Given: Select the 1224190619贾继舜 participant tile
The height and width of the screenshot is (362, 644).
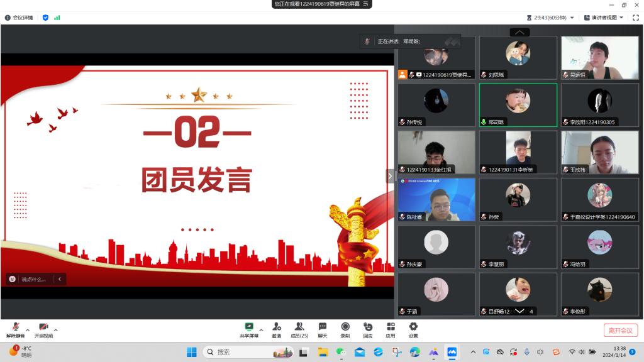Looking at the screenshot, I should tap(436, 57).
